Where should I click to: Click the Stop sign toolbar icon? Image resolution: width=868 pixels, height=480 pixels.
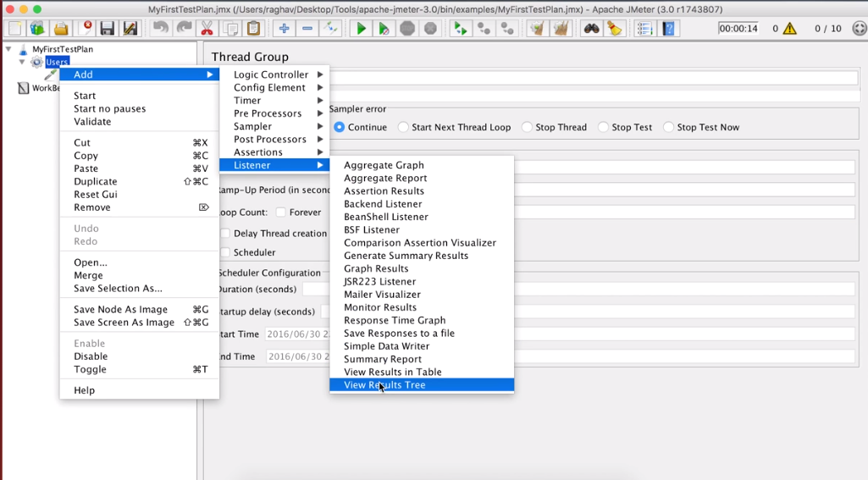point(407,28)
